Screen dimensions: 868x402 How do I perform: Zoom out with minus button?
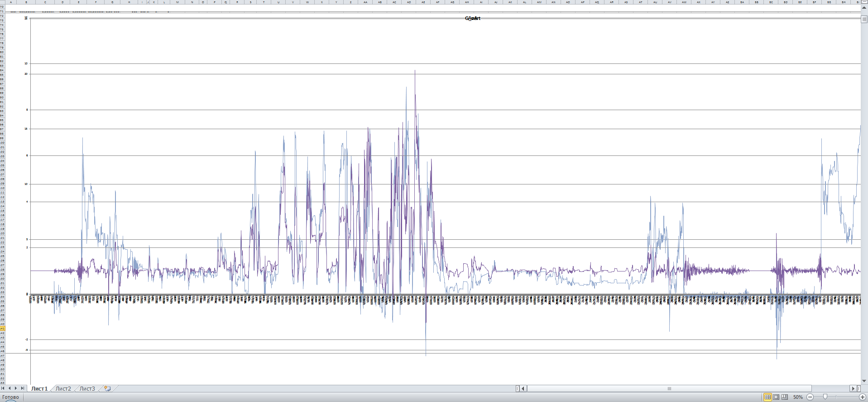(810, 397)
